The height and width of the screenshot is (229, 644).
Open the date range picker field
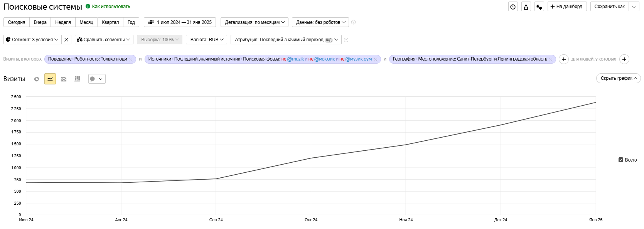pyautogui.click(x=180, y=22)
